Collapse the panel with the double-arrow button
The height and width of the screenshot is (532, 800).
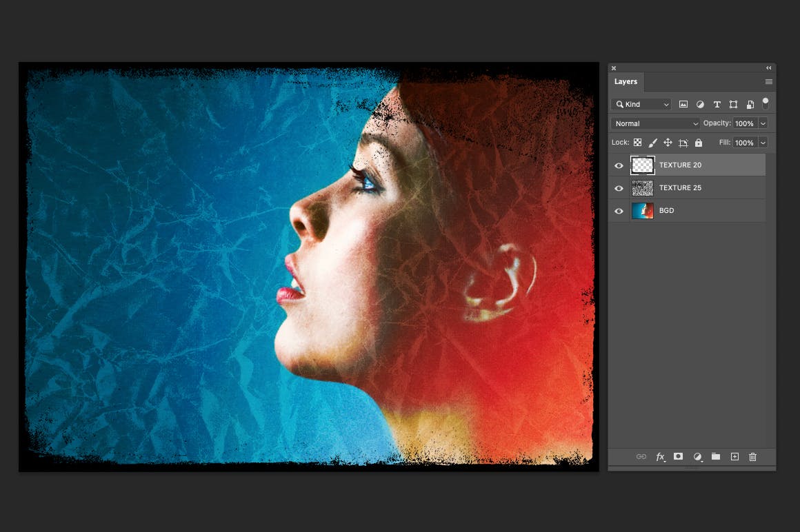[x=768, y=68]
